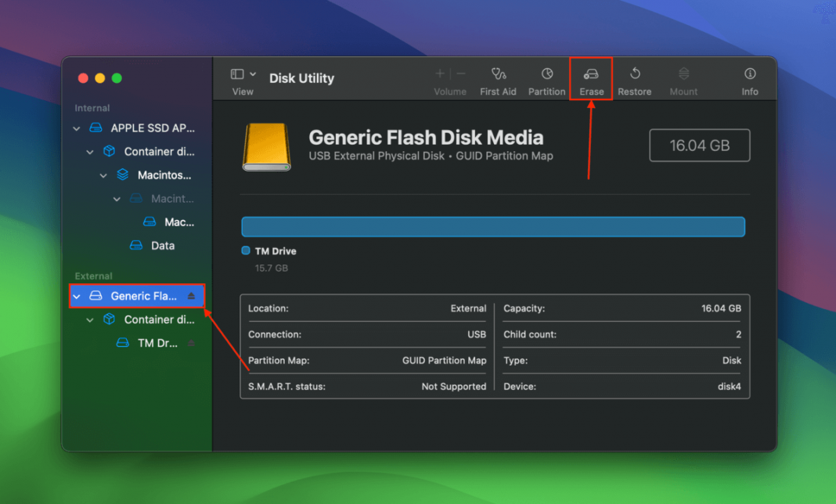Viewport: 836px width, 504px height.
Task: Click the Add Volume plus icon
Action: pos(439,74)
